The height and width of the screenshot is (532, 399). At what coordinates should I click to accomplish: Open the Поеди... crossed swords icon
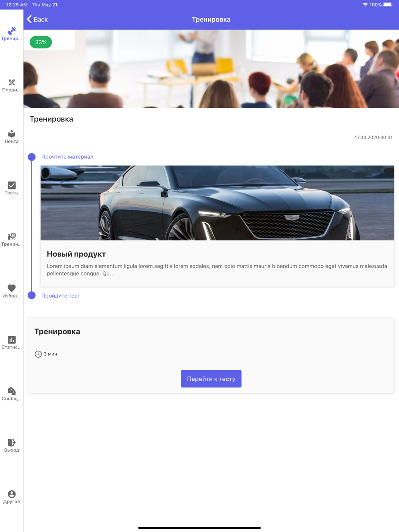[x=12, y=83]
